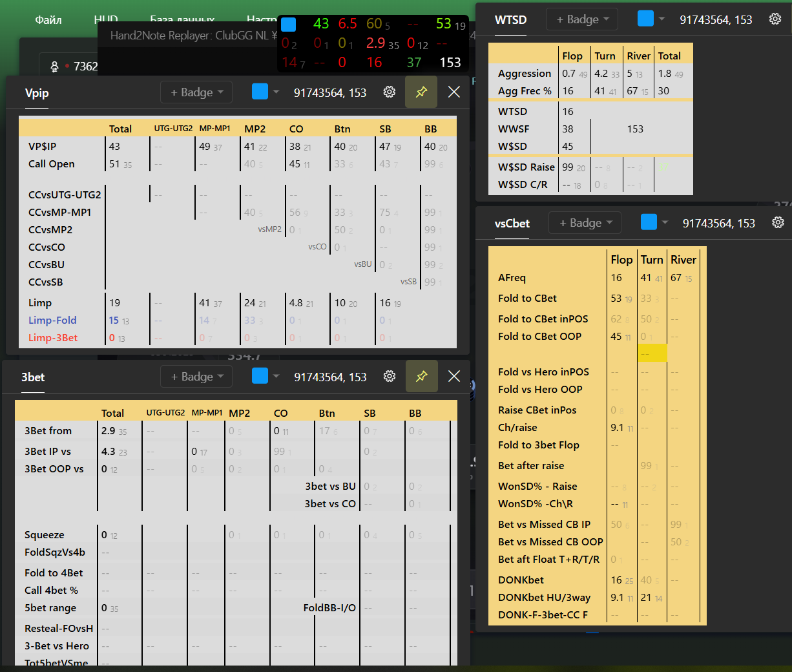Click River column header in vsCbet table
This screenshot has height=672, width=792.
point(683,260)
